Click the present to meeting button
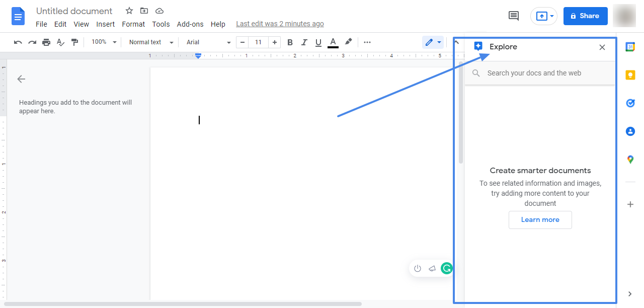This screenshot has height=308, width=644. pyautogui.click(x=541, y=16)
